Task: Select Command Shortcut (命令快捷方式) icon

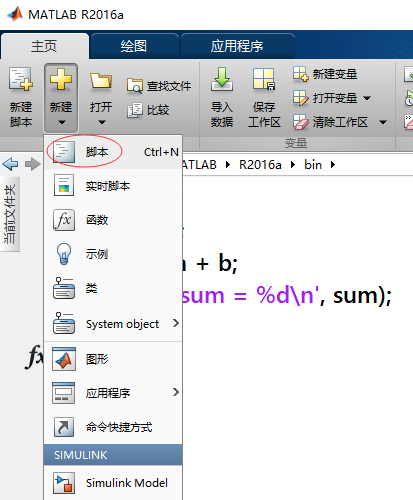Action: (x=64, y=427)
